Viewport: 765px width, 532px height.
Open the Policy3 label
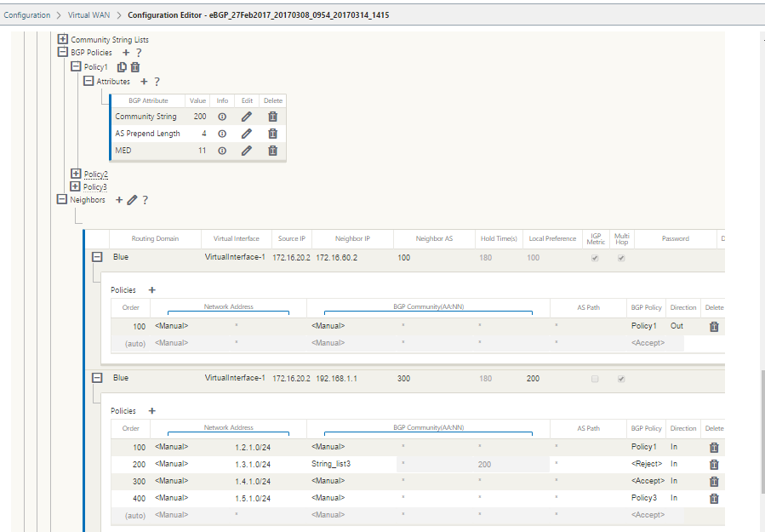[x=94, y=187]
